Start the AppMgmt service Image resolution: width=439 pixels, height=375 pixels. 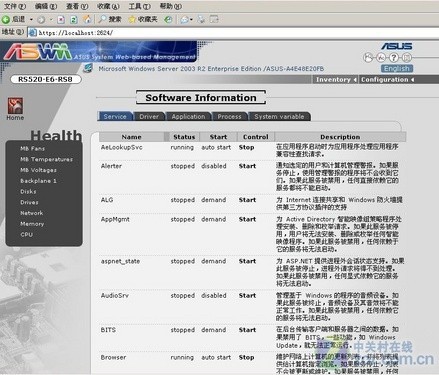[247, 219]
